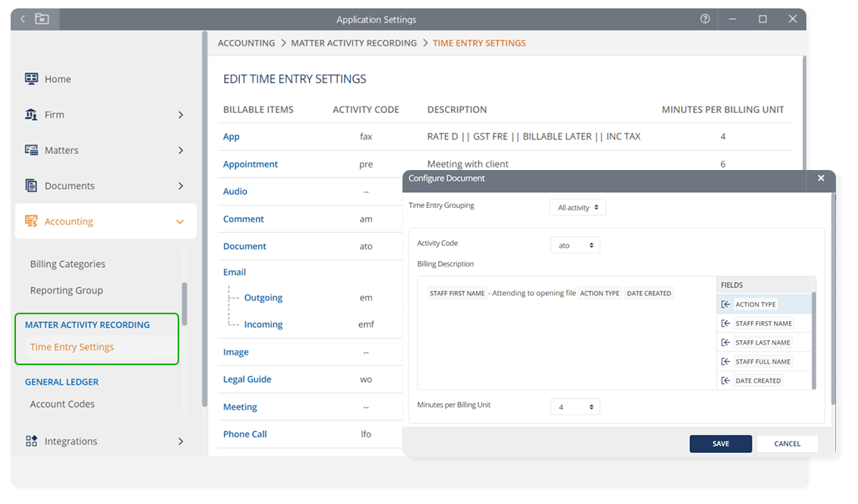858x504 pixels.
Task: Click the back arrow in title bar
Action: click(x=23, y=19)
